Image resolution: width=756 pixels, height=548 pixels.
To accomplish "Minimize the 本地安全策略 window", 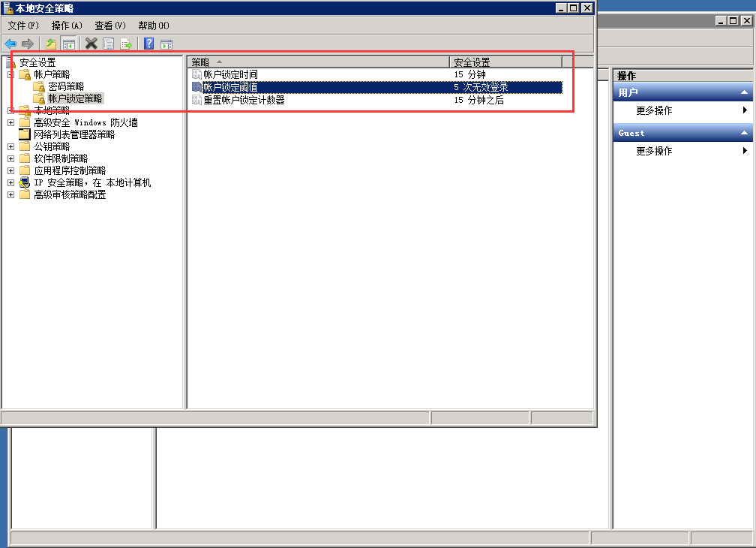I will point(561,8).
